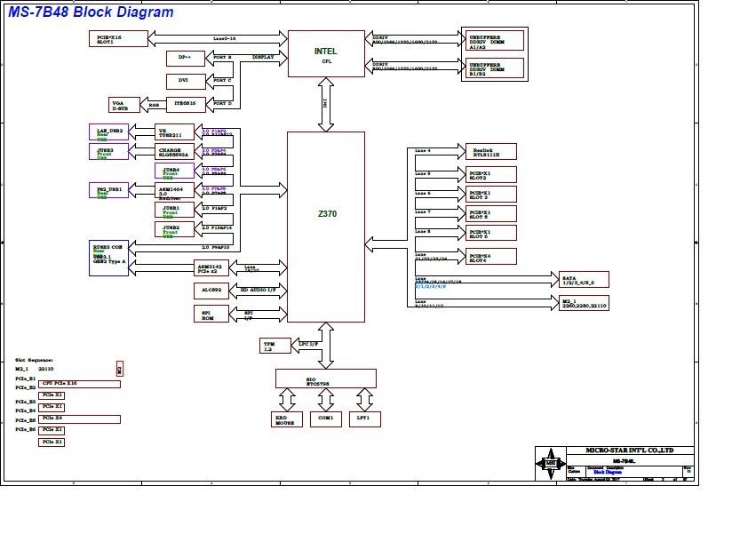Image resolution: width=756 pixels, height=534 pixels.
Task: Click the MSI logo in the title block
Action: coord(551,463)
